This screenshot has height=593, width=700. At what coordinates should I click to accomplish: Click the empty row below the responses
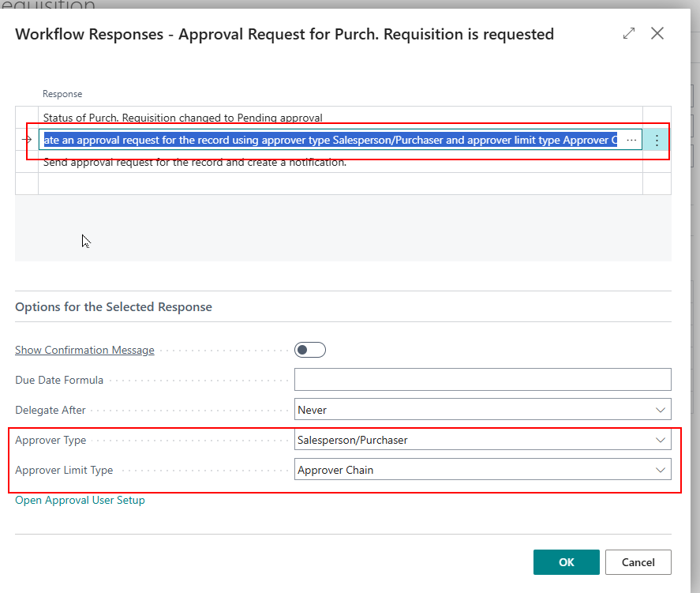[339, 184]
